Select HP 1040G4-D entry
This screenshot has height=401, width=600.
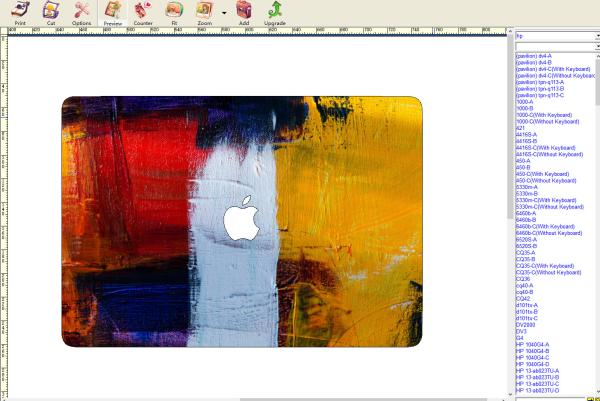533,364
